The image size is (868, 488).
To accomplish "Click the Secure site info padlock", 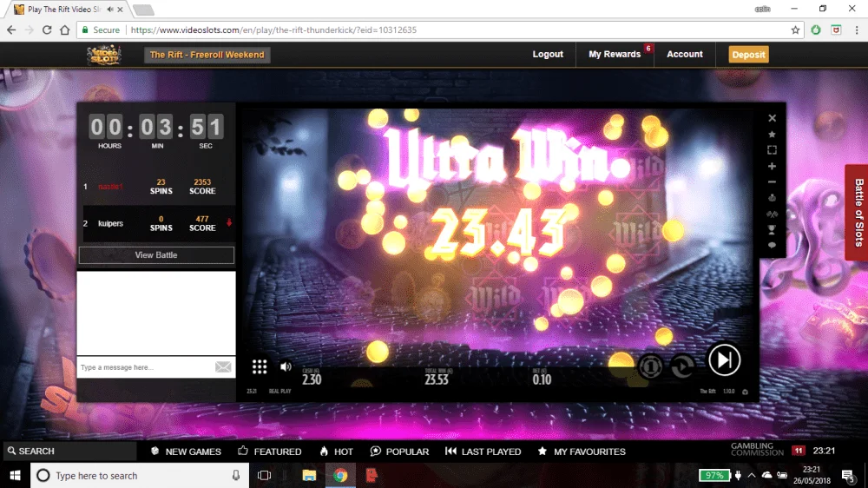I will point(85,30).
